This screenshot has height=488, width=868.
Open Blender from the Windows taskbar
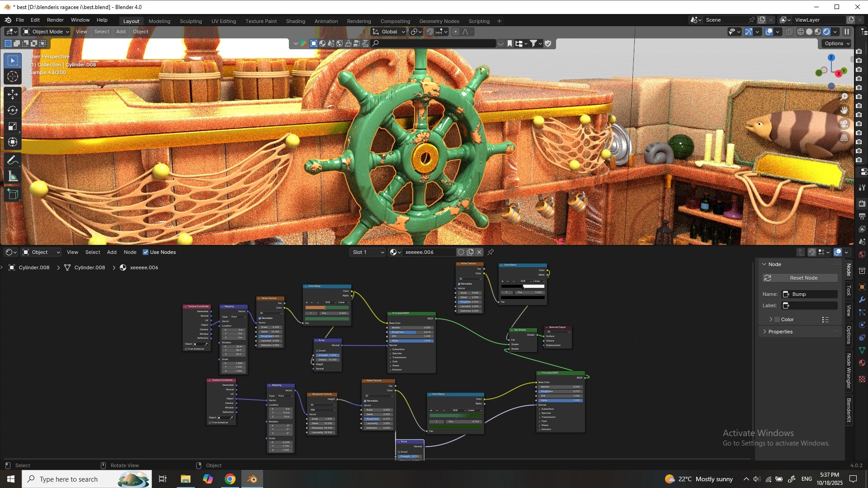point(252,479)
